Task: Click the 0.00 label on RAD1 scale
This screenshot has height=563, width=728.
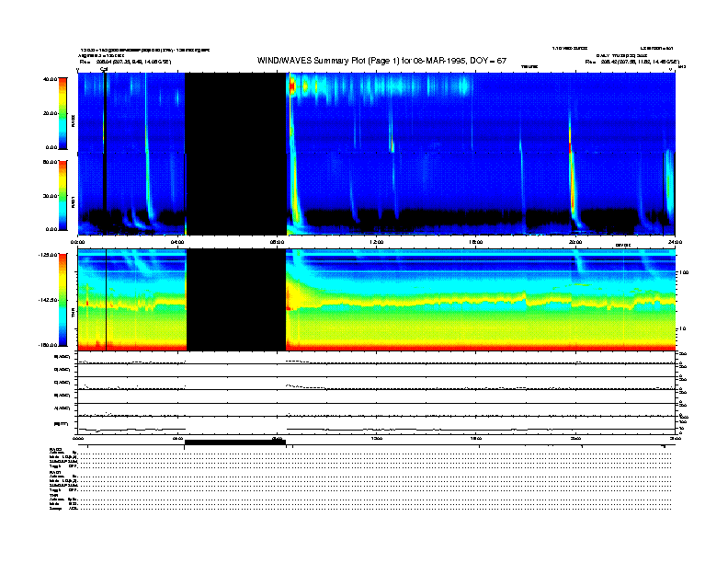Action: point(51,229)
